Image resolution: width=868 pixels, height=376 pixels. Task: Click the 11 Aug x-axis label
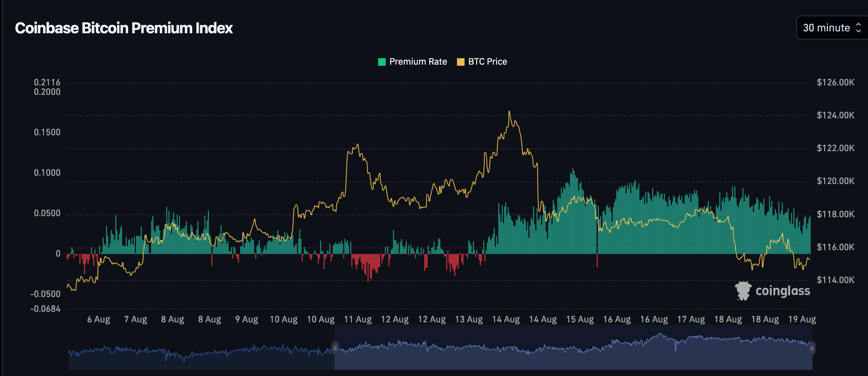(x=358, y=319)
